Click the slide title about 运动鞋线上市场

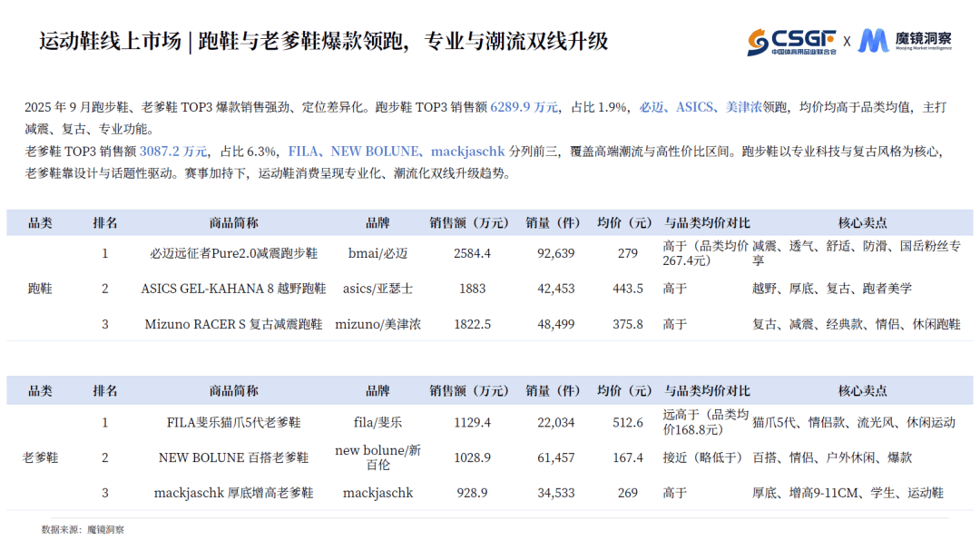coord(323,41)
